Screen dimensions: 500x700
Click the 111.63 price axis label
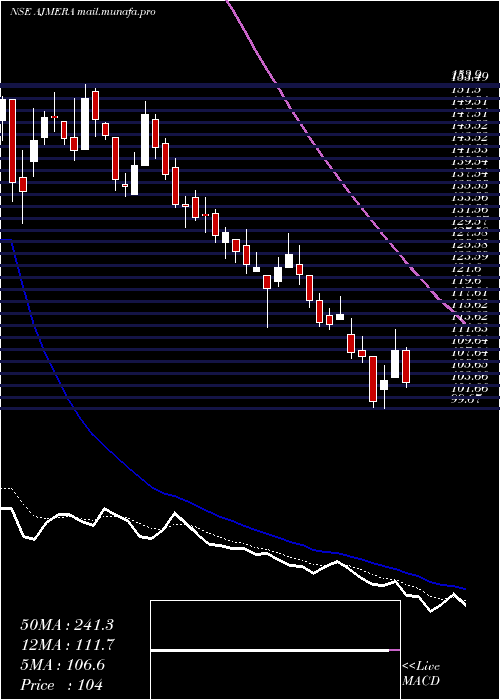(468, 329)
